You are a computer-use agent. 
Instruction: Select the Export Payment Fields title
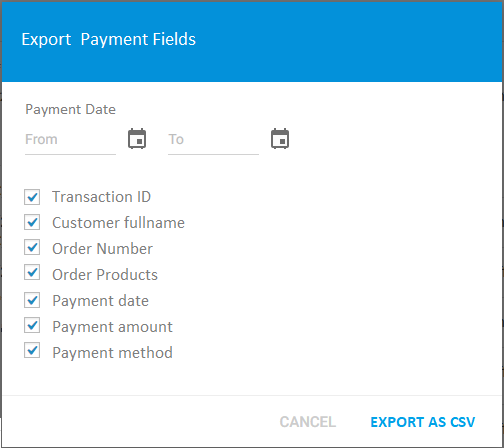point(108,39)
